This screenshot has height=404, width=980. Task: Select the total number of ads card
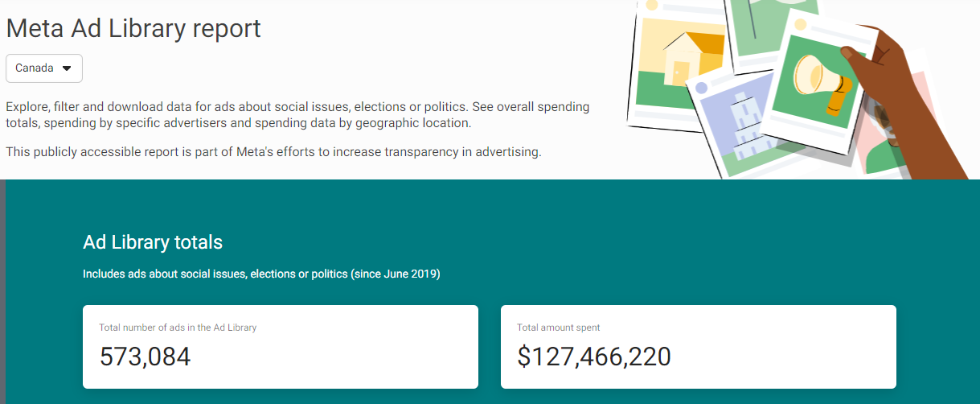pos(281,346)
